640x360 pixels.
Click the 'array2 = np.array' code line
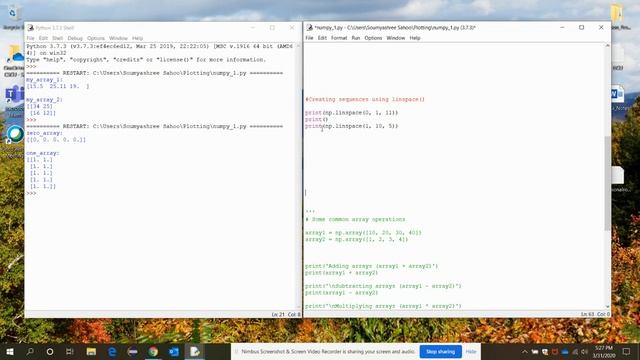[x=356, y=240]
